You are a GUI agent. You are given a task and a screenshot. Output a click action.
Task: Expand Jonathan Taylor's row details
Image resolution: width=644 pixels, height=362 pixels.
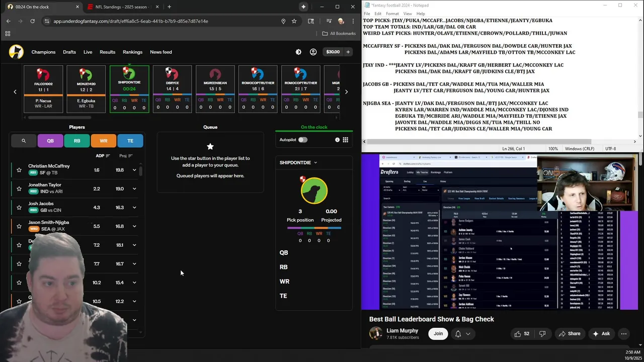coord(134,189)
